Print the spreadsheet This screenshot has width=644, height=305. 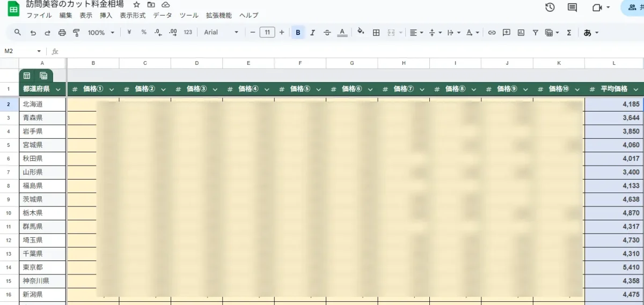click(x=62, y=32)
